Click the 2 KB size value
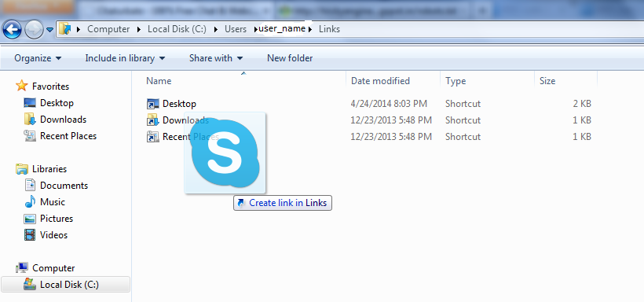This screenshot has height=302, width=644. click(x=582, y=104)
